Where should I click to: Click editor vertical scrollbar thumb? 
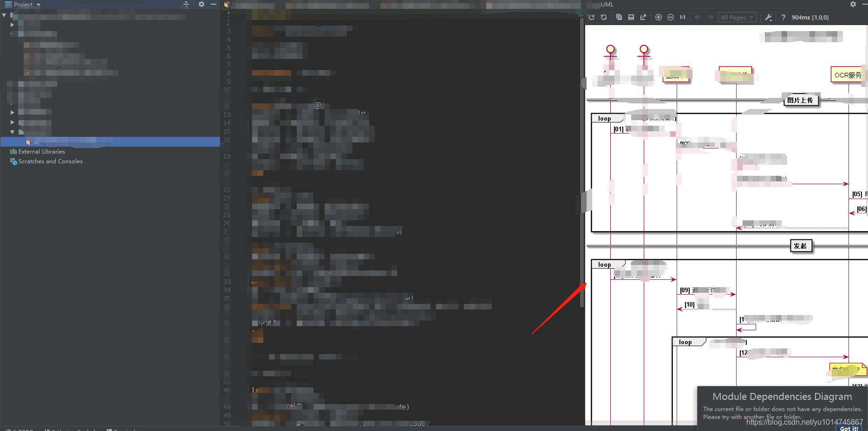(x=582, y=162)
